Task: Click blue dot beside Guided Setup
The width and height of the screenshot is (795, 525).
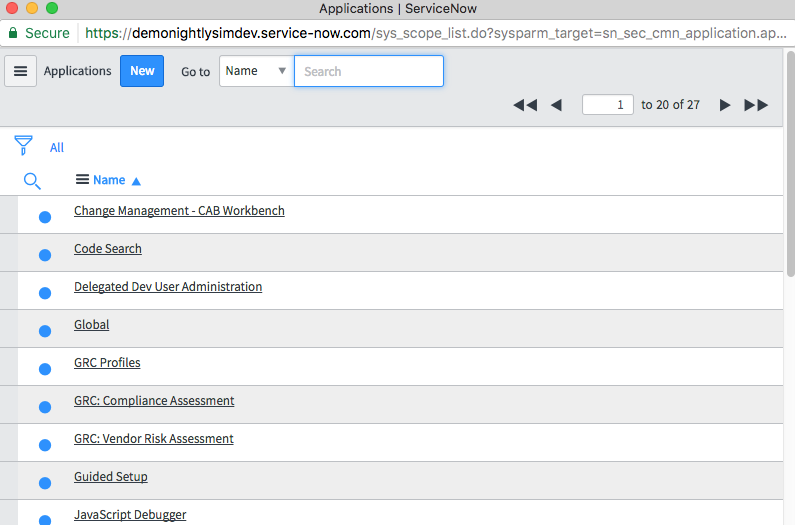Action: [x=45, y=483]
